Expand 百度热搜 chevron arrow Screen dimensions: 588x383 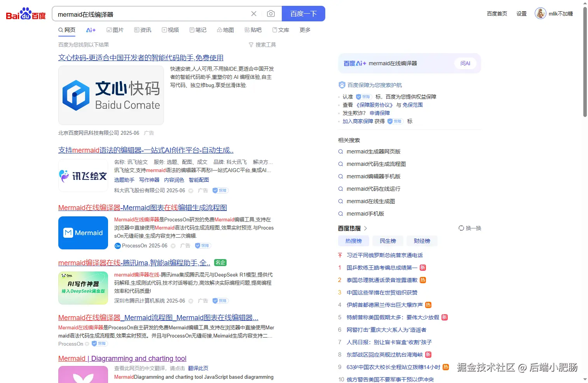click(x=365, y=228)
